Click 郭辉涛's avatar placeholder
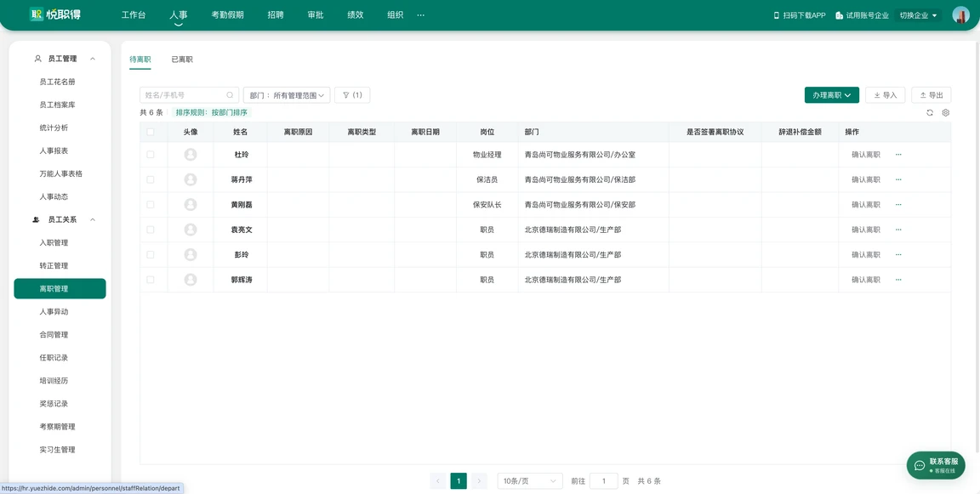 tap(191, 280)
